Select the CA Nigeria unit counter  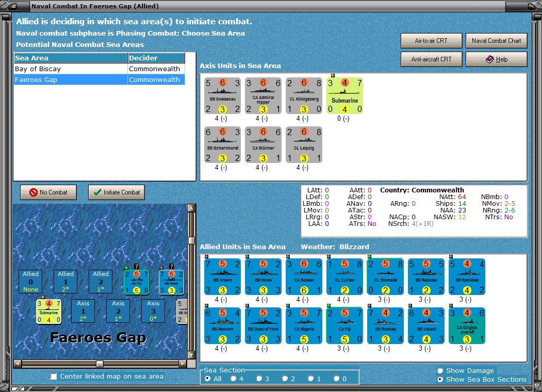click(304, 326)
